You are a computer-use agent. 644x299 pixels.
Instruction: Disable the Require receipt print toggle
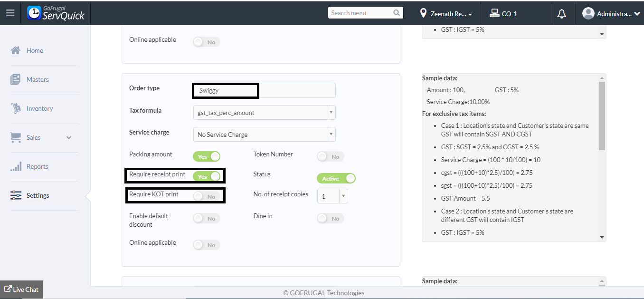click(x=207, y=176)
